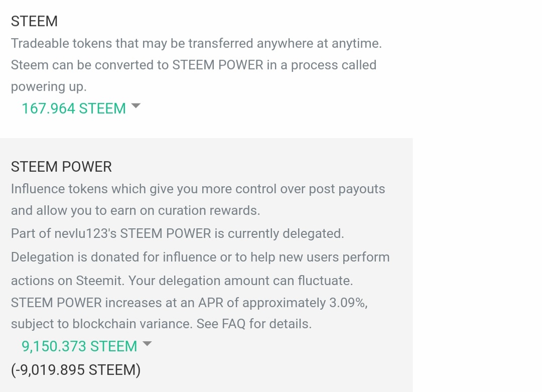Image resolution: width=542 pixels, height=392 pixels.
Task: Click the Influence tokens description line
Action: point(198,189)
